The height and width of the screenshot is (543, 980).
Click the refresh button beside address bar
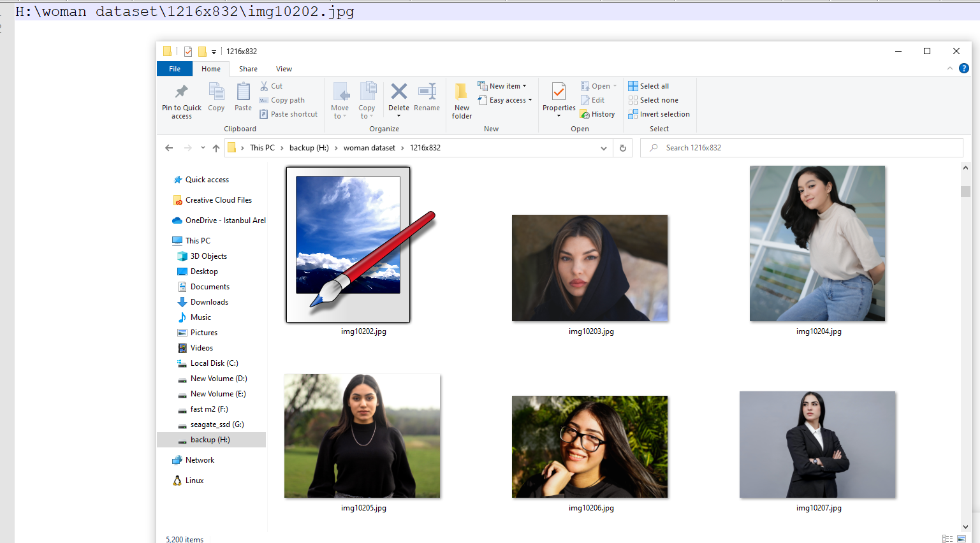623,148
